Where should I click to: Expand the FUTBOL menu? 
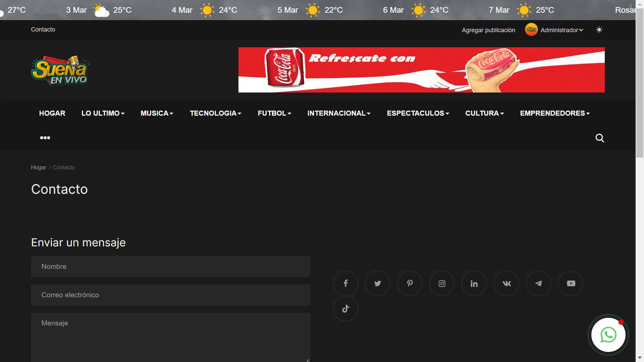click(x=274, y=113)
